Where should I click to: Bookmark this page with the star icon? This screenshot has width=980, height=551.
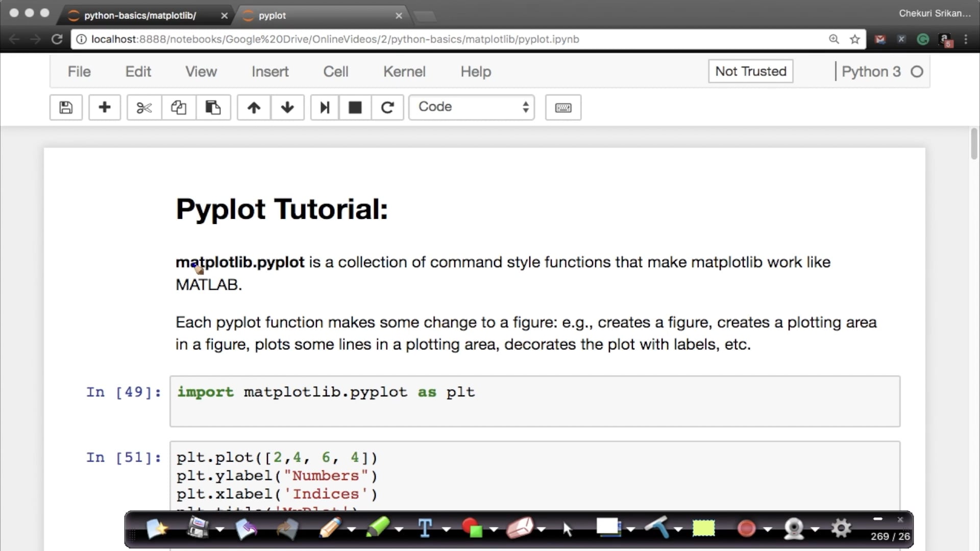click(855, 39)
